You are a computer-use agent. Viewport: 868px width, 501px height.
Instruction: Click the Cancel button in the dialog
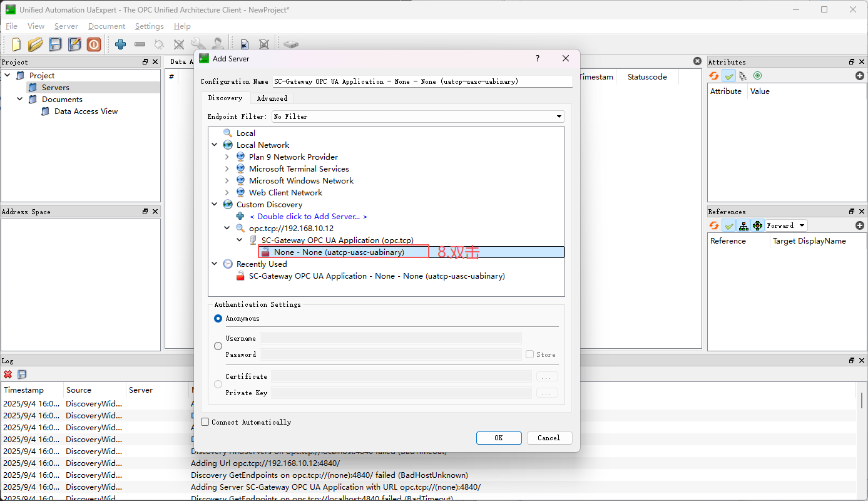click(x=548, y=438)
